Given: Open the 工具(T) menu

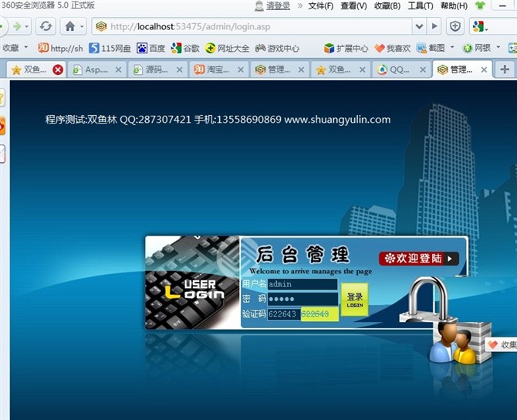Looking at the screenshot, I should click(421, 5).
